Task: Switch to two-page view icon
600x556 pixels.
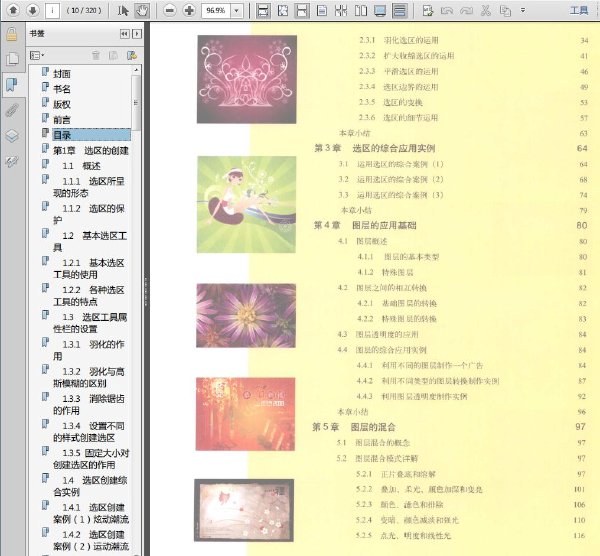Action: click(360, 10)
